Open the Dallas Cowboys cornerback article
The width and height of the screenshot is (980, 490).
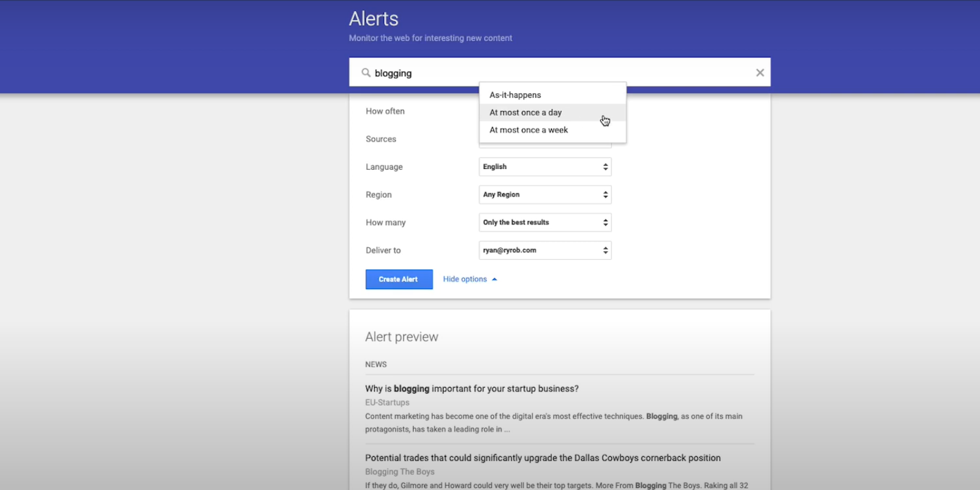[543, 458]
